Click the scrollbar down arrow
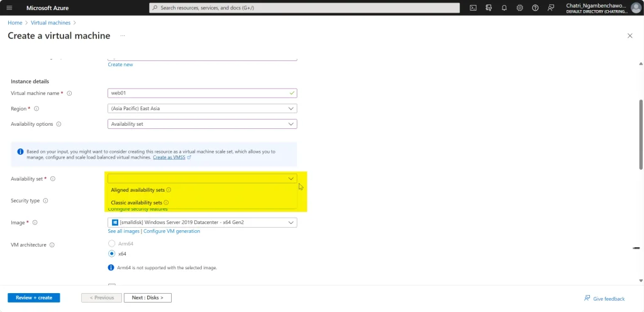This screenshot has width=644, height=312. click(641, 281)
